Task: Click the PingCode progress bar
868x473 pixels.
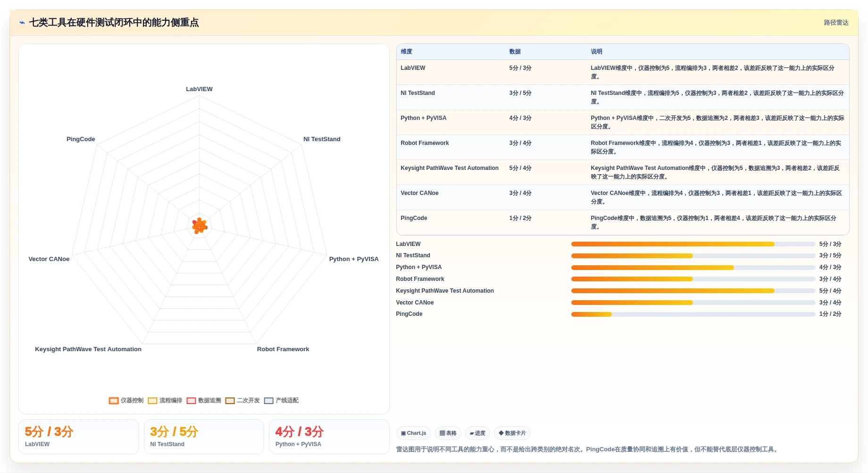Action: click(x=693, y=314)
